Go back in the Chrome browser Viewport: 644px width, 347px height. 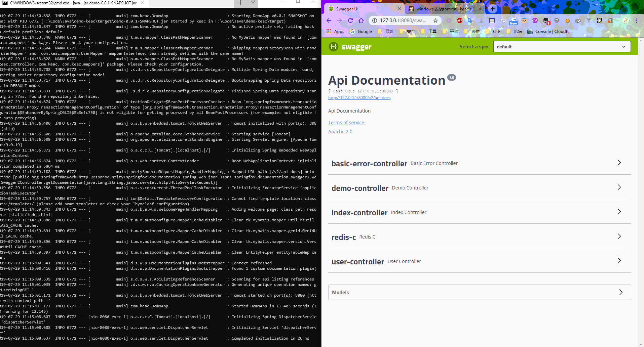point(329,20)
